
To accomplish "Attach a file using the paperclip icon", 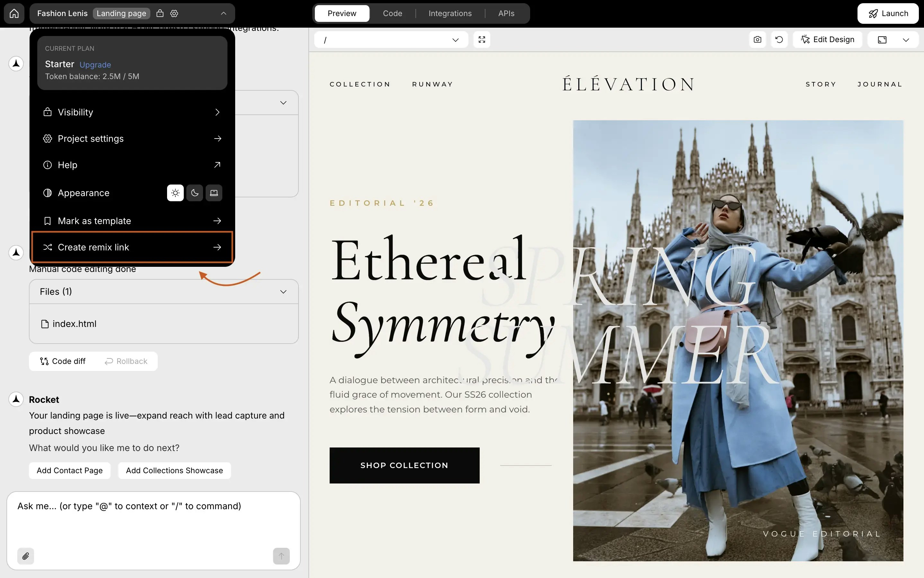I will (x=26, y=556).
